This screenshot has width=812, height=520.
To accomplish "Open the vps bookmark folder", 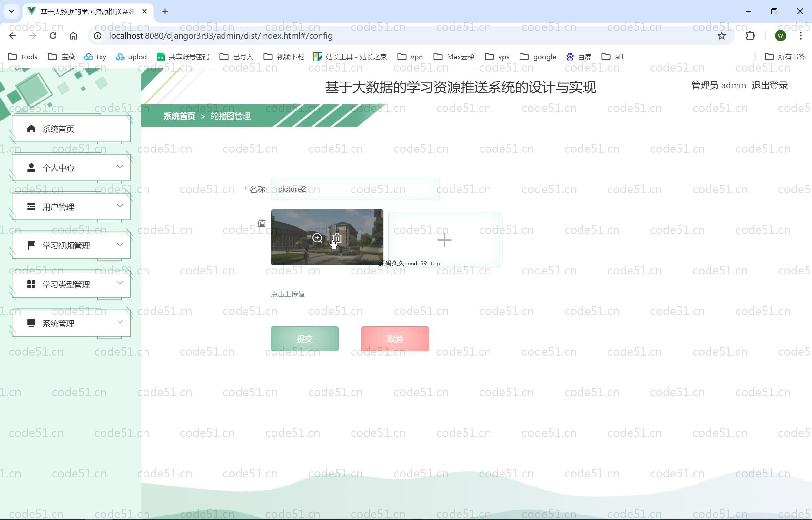I will pos(497,57).
